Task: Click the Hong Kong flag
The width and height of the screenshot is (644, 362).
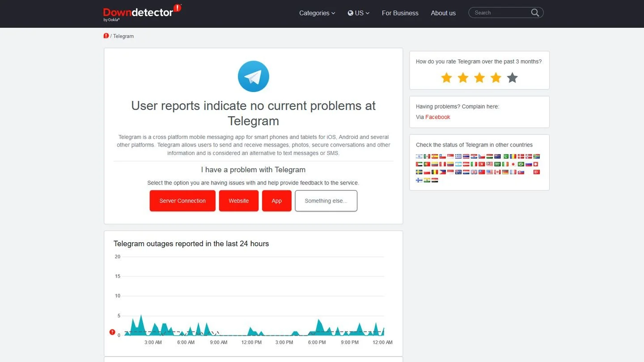Action: (x=482, y=164)
